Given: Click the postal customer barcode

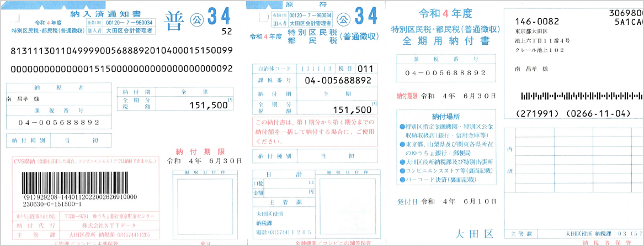Looking at the screenshot, I should pos(582,96).
